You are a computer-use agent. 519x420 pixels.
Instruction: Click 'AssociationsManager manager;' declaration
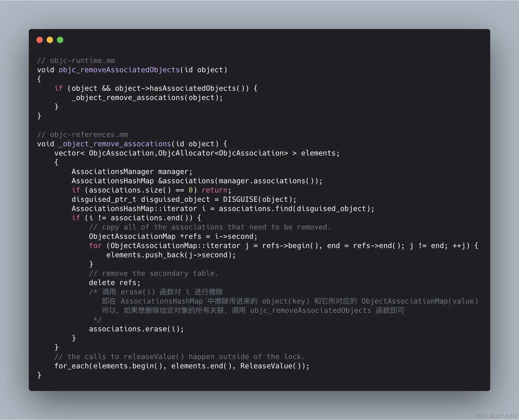132,172
